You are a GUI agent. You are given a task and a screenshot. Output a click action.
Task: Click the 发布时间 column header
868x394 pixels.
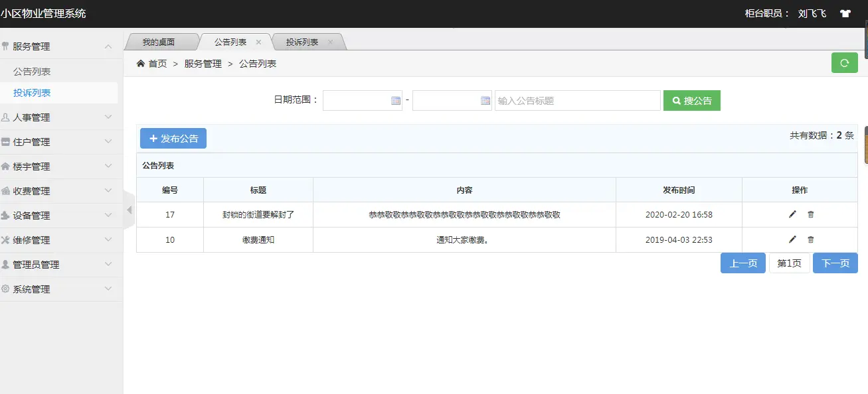pyautogui.click(x=679, y=190)
